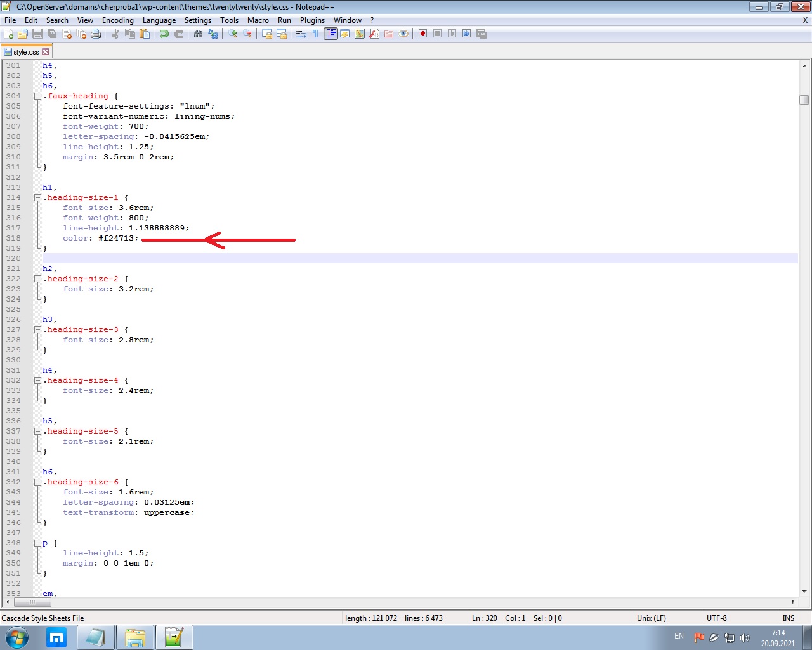The image size is (812, 650).
Task: Click the Open file toolbar icon
Action: pos(23,34)
